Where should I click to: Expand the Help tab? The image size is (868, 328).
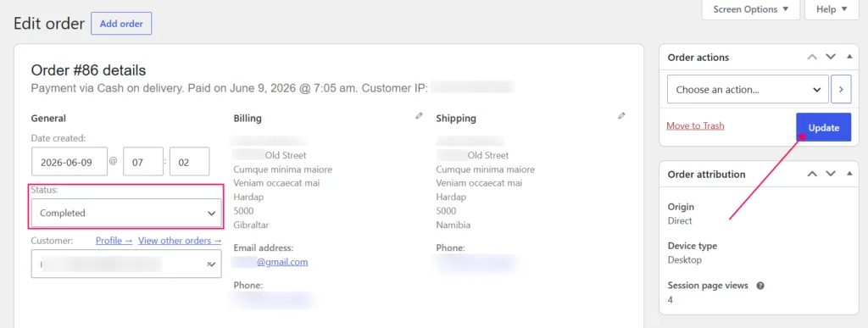pos(832,9)
